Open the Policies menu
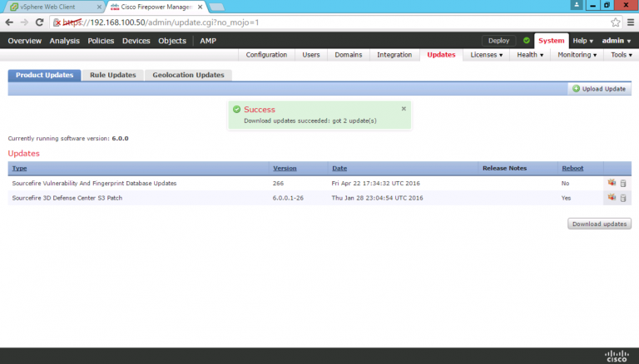639x364 pixels. pyautogui.click(x=101, y=41)
